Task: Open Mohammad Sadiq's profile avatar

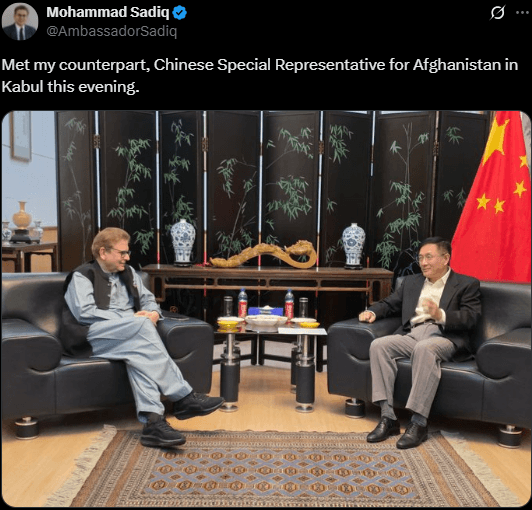Action: [20, 22]
